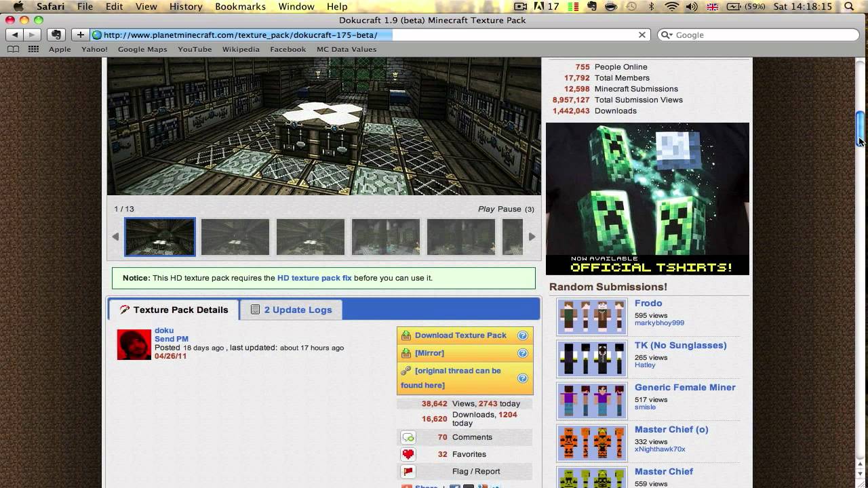This screenshot has width=868, height=488.
Task: Select the Texture Pack Details tab
Action: 174,310
